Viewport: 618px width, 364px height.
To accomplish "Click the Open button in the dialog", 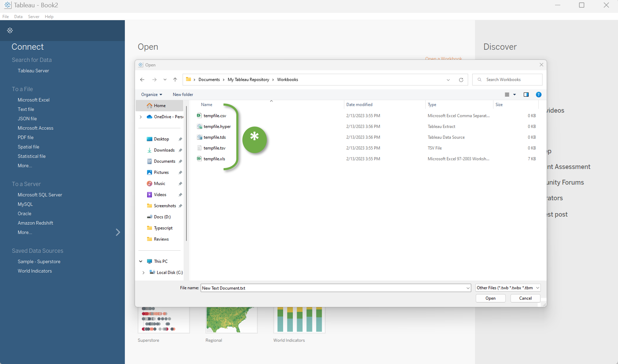I will click(x=490, y=298).
